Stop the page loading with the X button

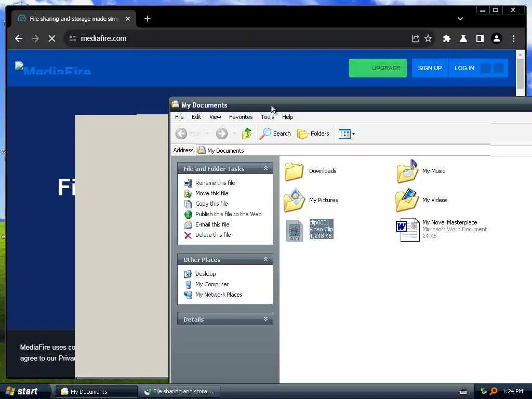(x=52, y=38)
